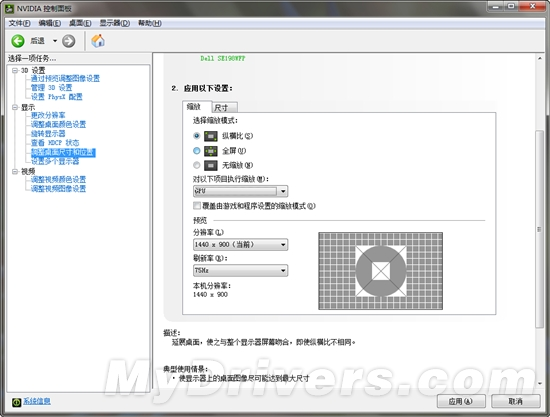Select the 全屏 radio button
The image size is (550, 417).
click(x=196, y=150)
